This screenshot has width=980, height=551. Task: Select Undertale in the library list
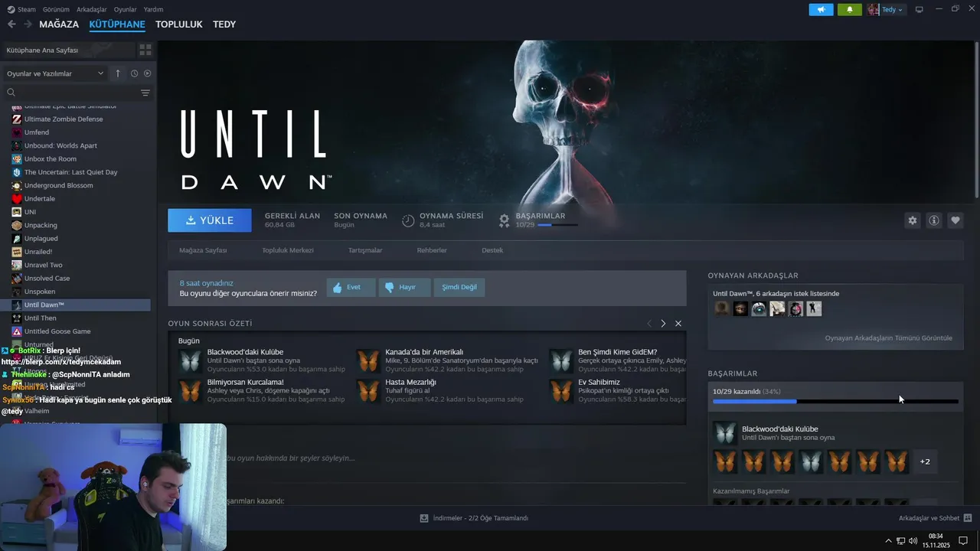coord(40,199)
